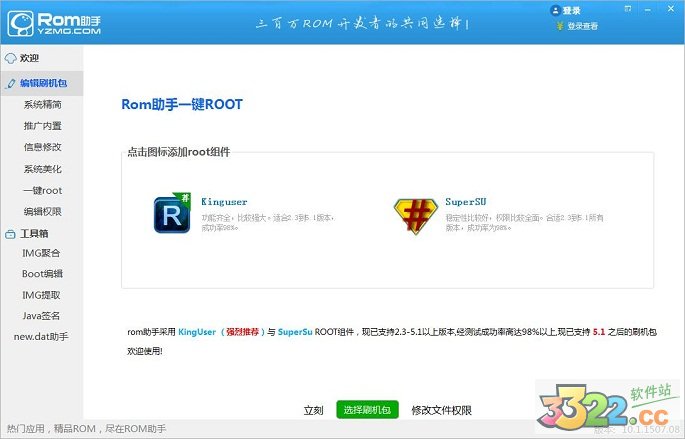Click the pencil icon beside 编辑刷机包
Viewport: 685px width, 439px height.
point(11,83)
